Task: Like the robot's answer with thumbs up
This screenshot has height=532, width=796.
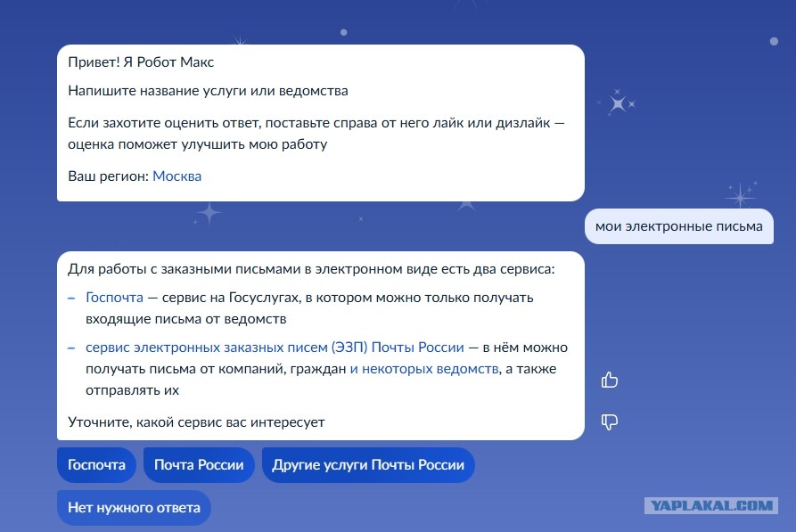Action: (609, 380)
